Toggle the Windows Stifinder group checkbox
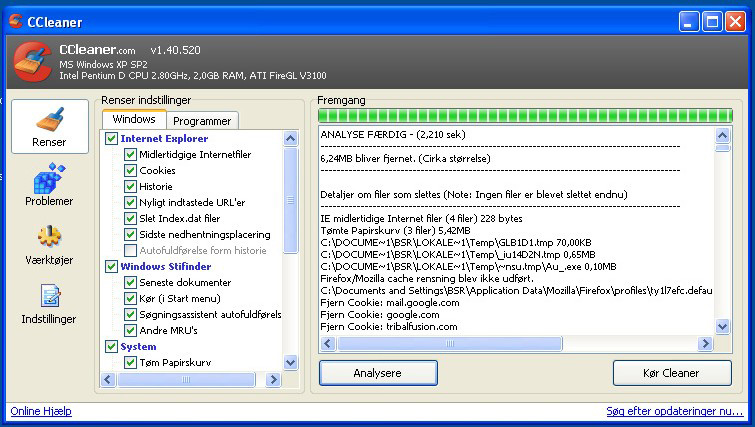 click(x=112, y=267)
